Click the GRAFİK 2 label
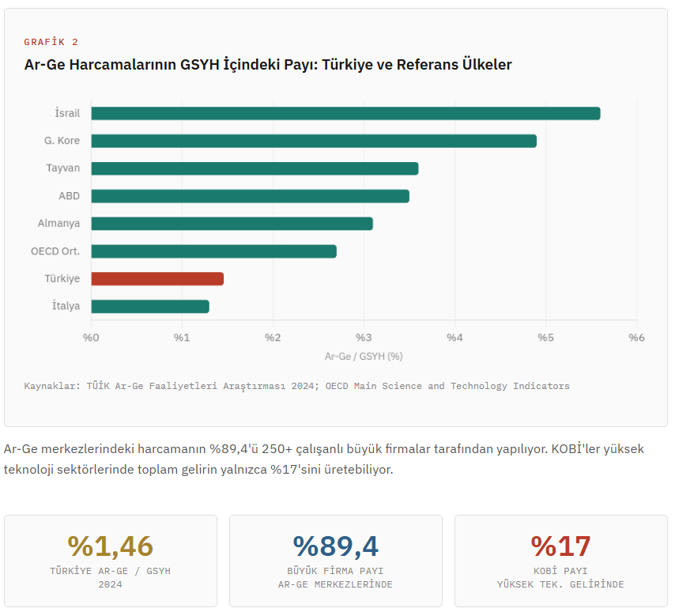The height and width of the screenshot is (616, 679). [x=51, y=42]
